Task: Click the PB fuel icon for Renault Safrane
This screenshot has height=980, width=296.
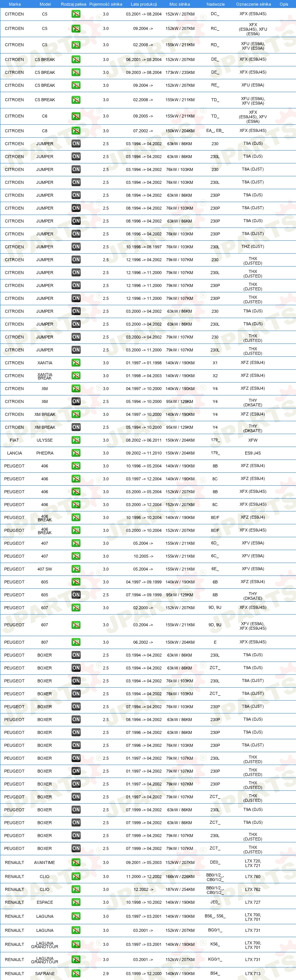Action: [76, 974]
